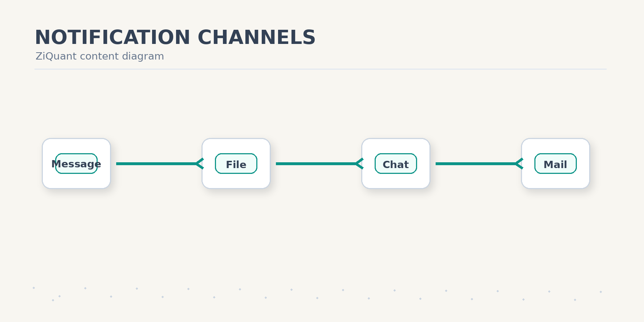644x322 pixels.
Task: Click the word NOTIFICATION in the heading
Action: [113, 37]
